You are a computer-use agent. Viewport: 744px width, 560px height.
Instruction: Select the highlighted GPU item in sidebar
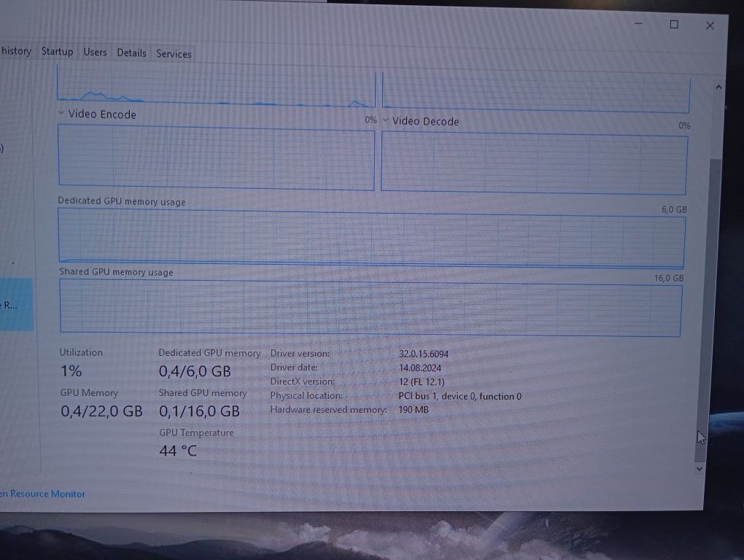pyautogui.click(x=16, y=304)
